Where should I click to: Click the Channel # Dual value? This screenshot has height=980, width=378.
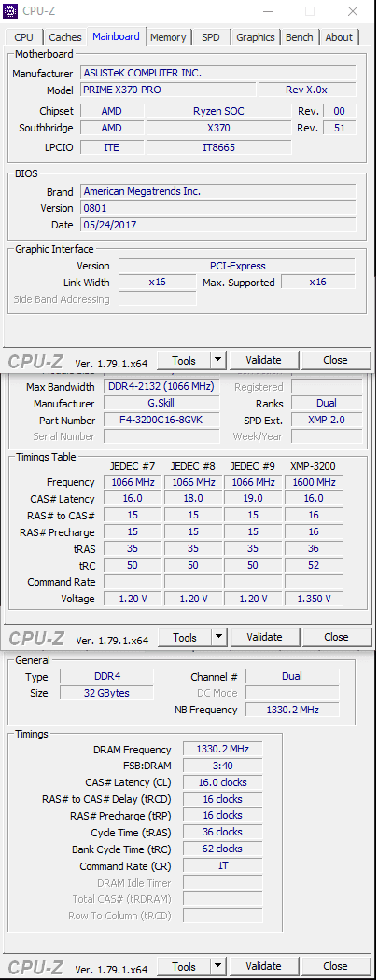pyautogui.click(x=291, y=676)
